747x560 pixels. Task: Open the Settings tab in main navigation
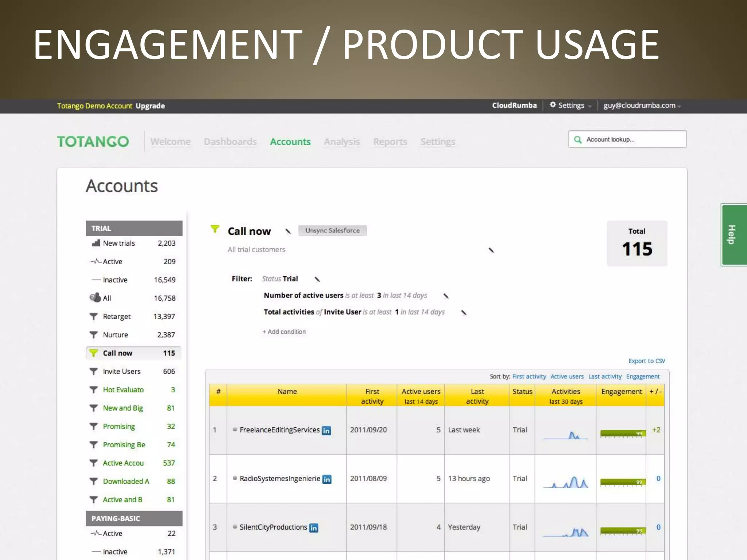(438, 141)
